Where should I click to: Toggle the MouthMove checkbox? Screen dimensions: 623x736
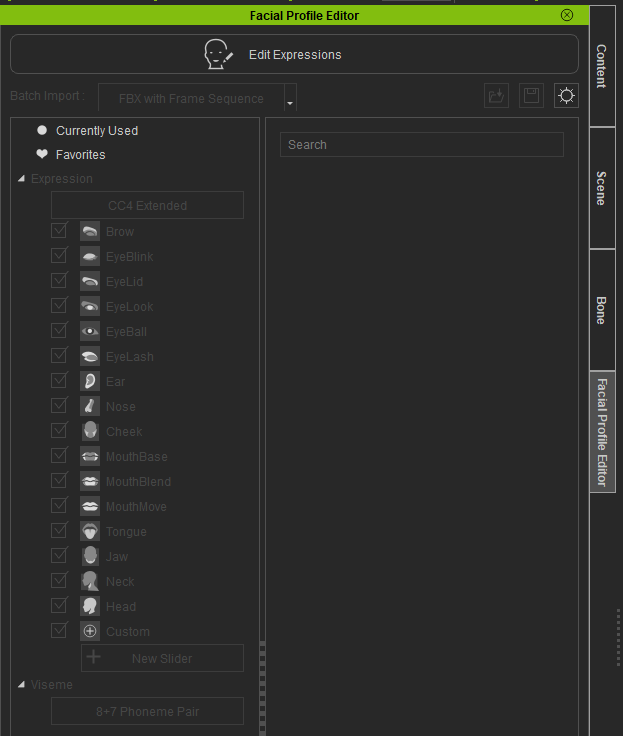tap(59, 506)
